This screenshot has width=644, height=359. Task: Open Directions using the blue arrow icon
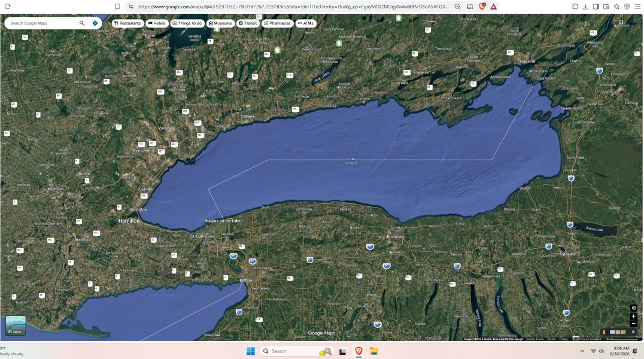pyautogui.click(x=95, y=23)
